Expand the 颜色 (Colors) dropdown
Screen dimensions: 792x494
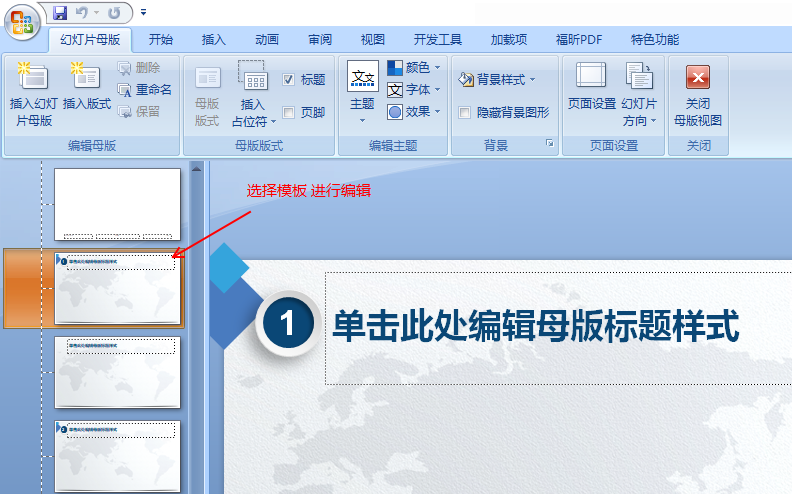[x=414, y=68]
